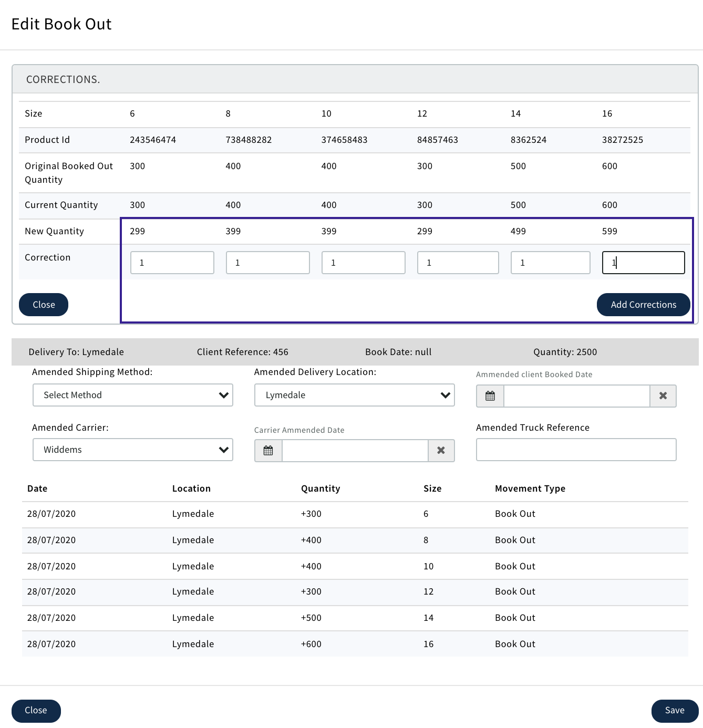Viewport: 703px width, 728px height.
Task: Clear the Ammended client Booked Date
Action: pos(663,396)
